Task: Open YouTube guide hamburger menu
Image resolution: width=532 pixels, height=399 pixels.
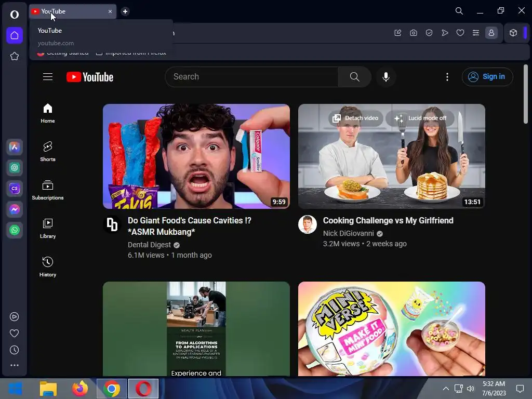Action: (48, 77)
